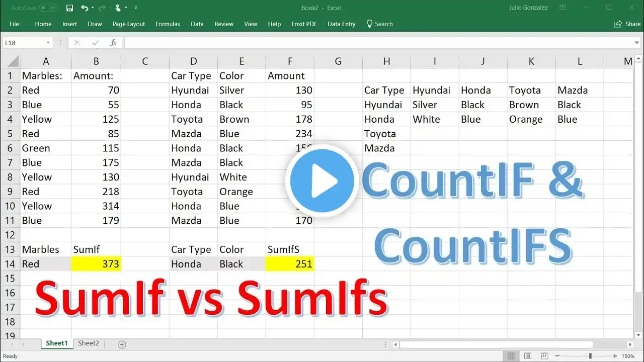Select the cell with 'Amount:'
Viewport: 644px width, 362px height.
[96, 76]
